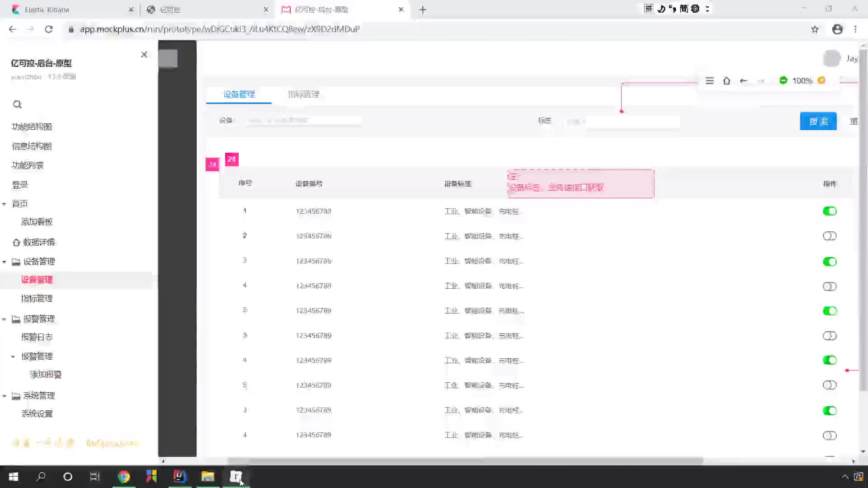The height and width of the screenshot is (488, 868).
Task: Close the project page list sidebar
Action: 144,55
